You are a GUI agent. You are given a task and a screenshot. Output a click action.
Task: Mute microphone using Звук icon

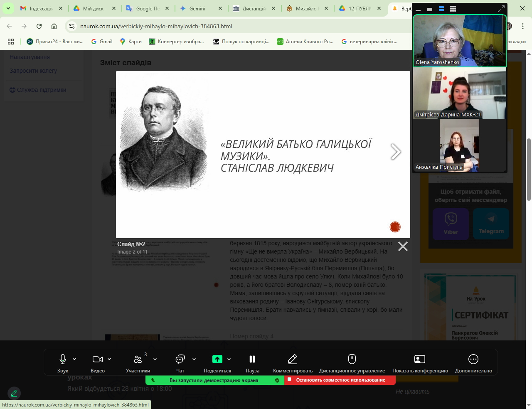pos(62,359)
